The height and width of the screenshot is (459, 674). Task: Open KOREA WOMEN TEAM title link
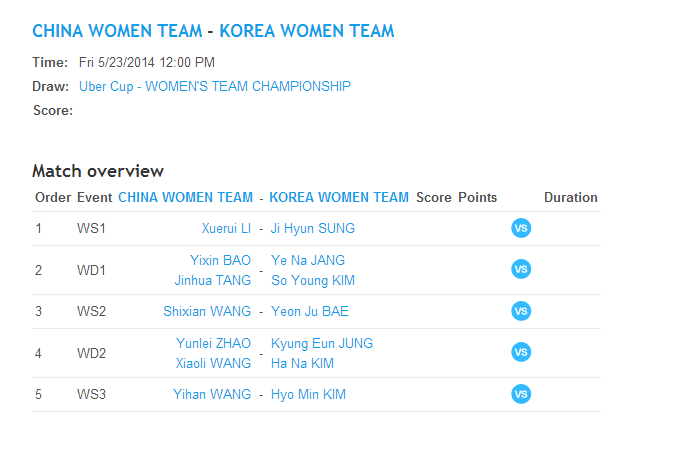coord(306,31)
